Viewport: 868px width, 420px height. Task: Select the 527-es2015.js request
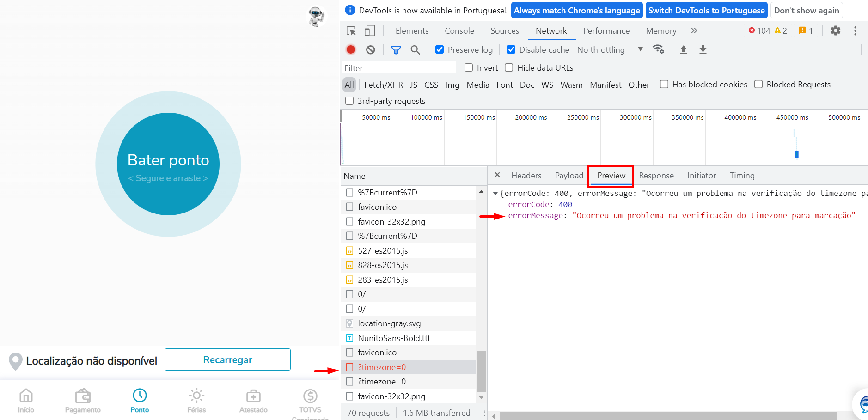click(408, 250)
